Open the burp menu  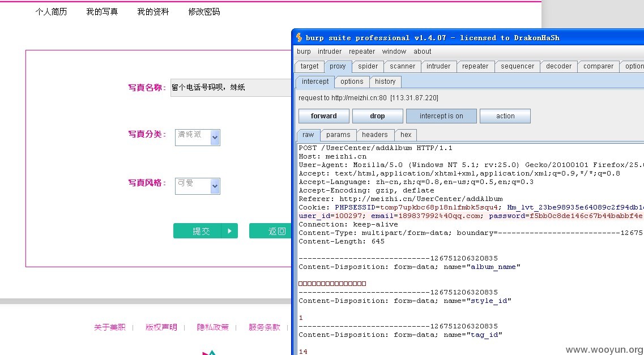(x=304, y=52)
